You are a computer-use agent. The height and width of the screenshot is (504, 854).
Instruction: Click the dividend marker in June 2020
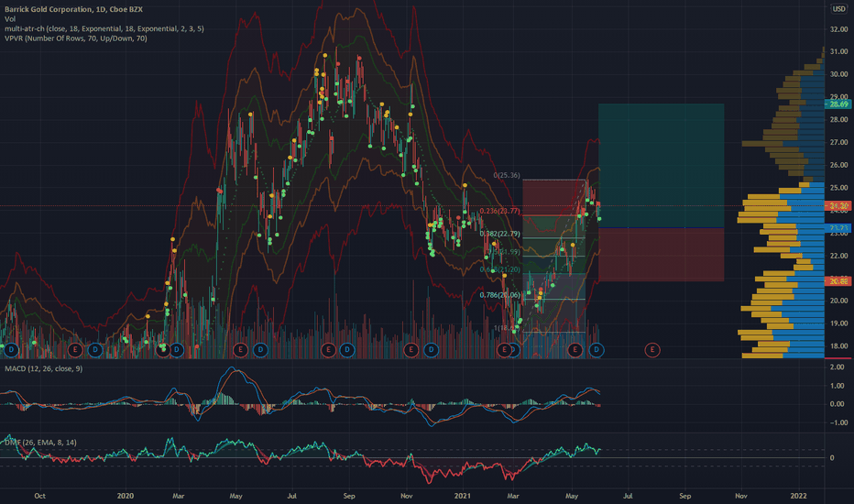click(x=260, y=350)
